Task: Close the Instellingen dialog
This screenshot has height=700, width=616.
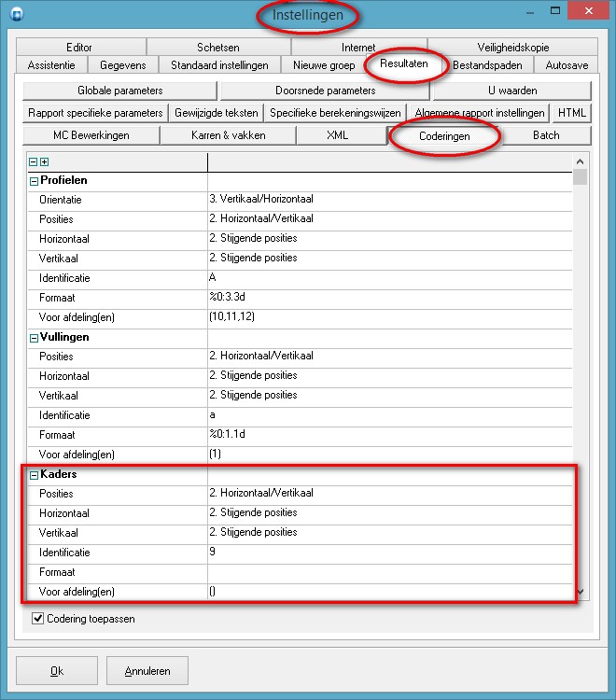Action: pos(588,11)
